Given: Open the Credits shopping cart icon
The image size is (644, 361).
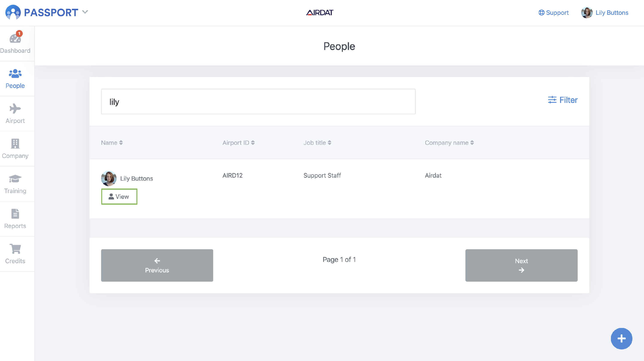Looking at the screenshot, I should click(x=15, y=249).
